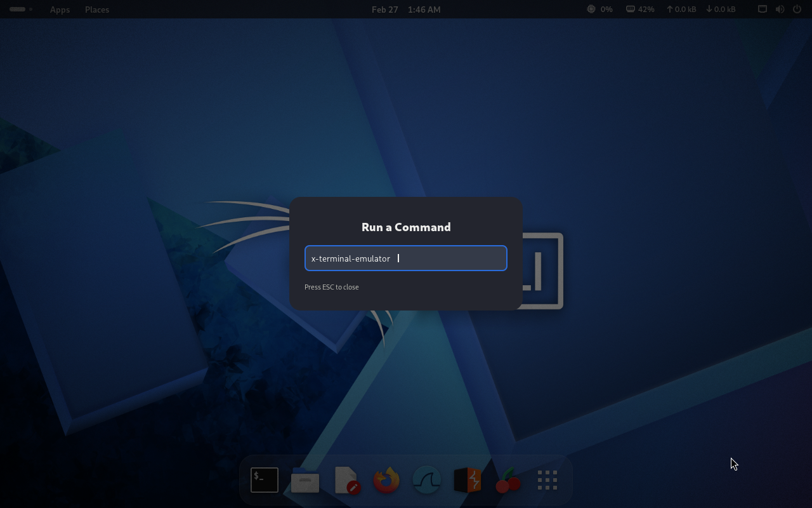Open the volume speaker icon
The image size is (812, 508).
tap(780, 10)
